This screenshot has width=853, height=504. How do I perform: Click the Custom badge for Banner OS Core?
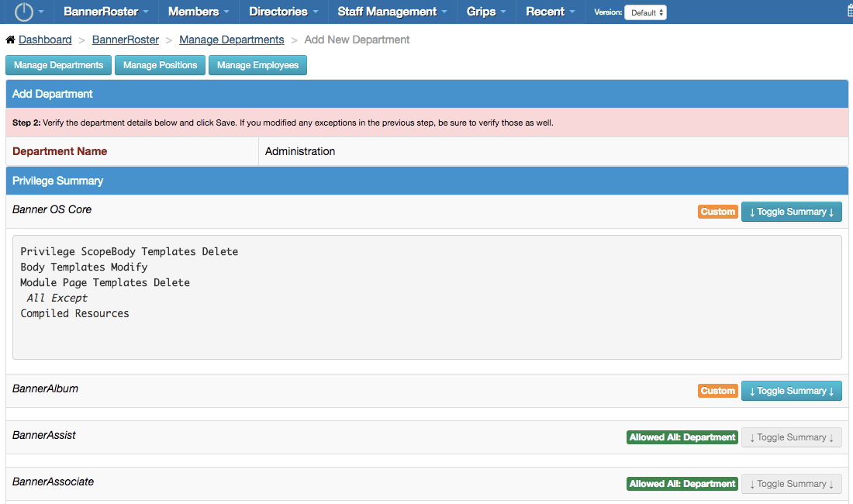click(718, 212)
